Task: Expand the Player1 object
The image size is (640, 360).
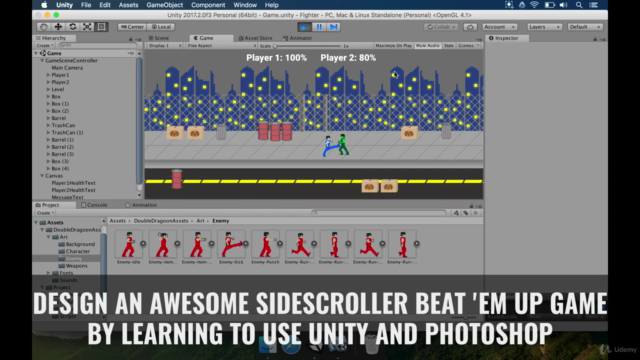Action: tap(48, 75)
